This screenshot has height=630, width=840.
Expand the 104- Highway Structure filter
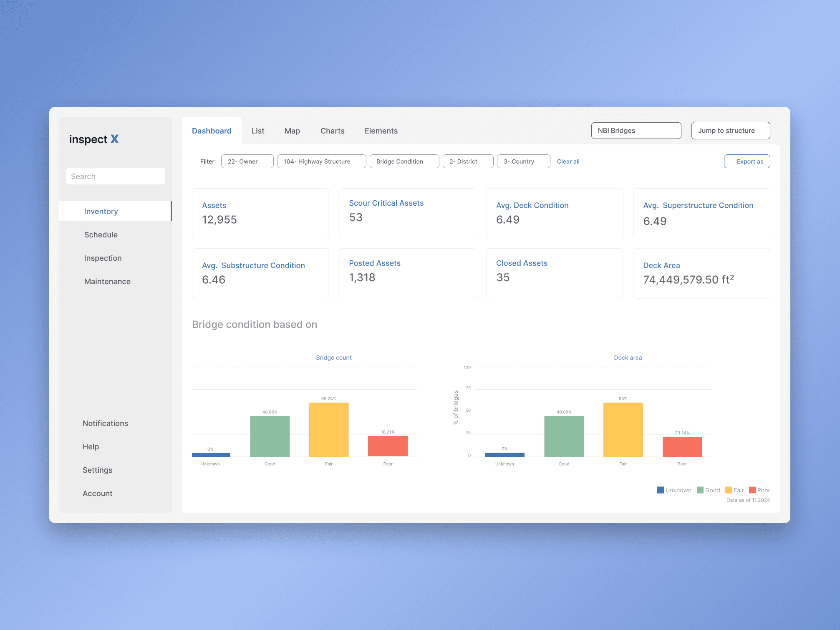[321, 161]
